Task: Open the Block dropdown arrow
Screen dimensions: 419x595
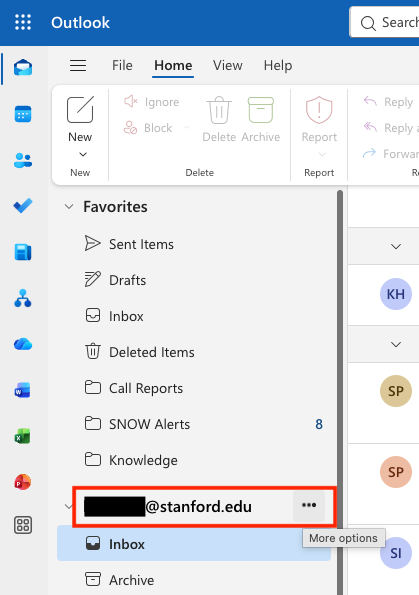Action: (186, 128)
